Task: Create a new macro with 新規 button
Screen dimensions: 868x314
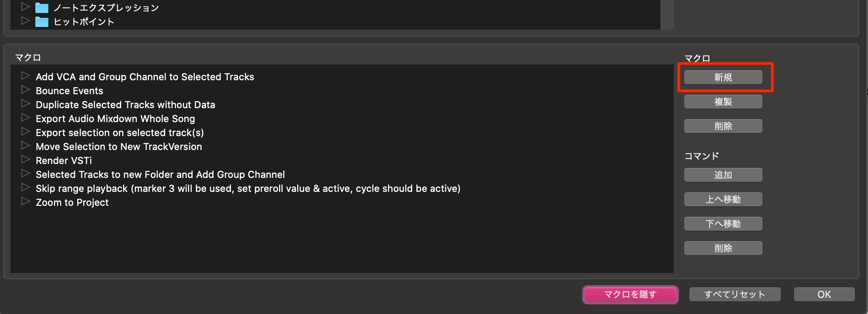Action: coord(723,77)
